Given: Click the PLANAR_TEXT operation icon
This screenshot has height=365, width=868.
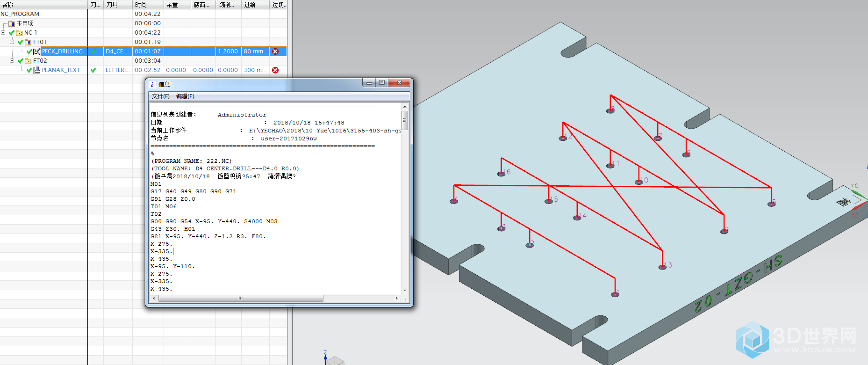Looking at the screenshot, I should point(36,70).
